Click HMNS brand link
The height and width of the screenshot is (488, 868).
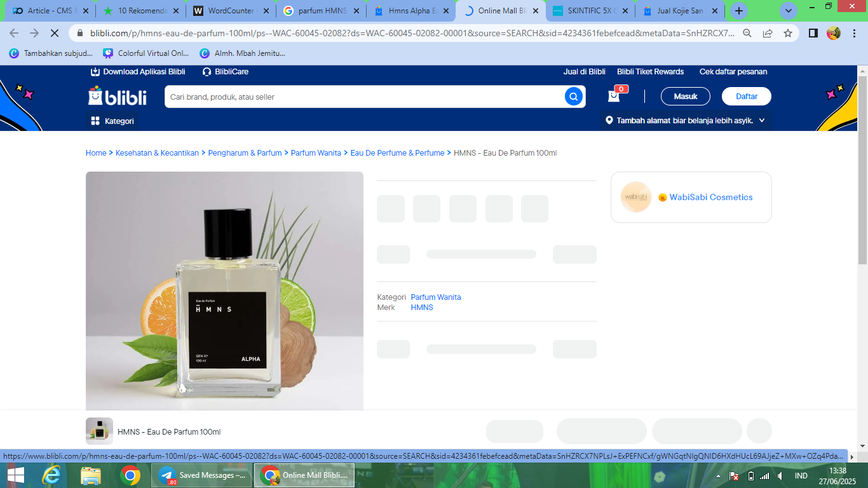click(x=422, y=308)
